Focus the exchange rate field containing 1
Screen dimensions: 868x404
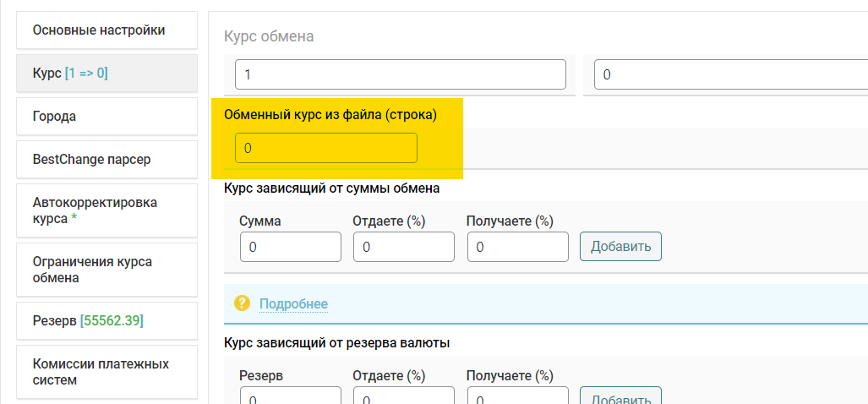pos(401,74)
